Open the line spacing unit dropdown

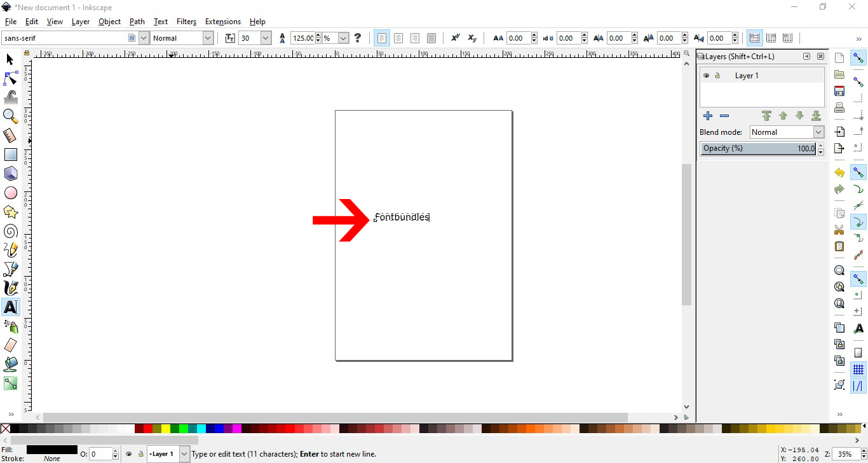[x=343, y=38]
